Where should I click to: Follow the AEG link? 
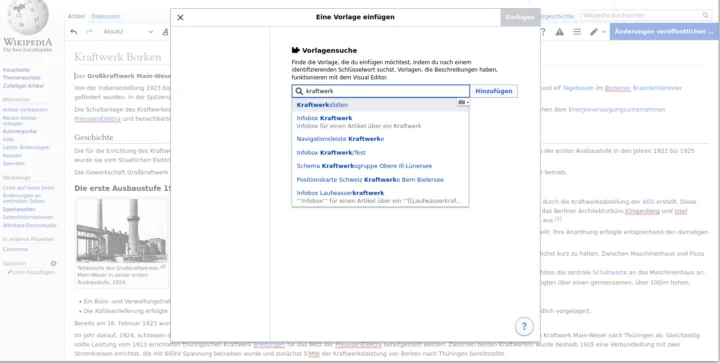click(648, 201)
